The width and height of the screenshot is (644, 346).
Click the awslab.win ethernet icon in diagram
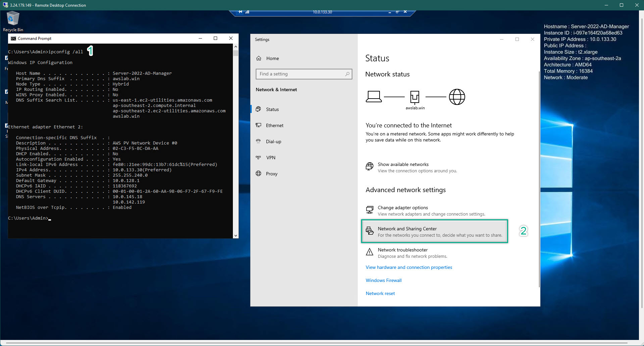point(415,97)
